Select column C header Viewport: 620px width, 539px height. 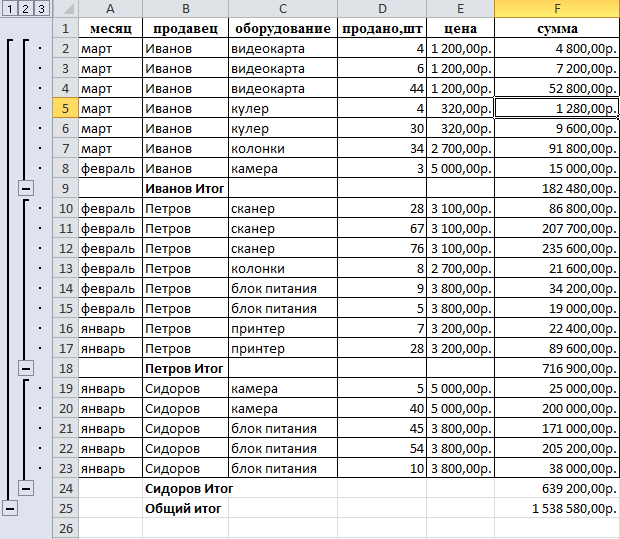point(283,8)
